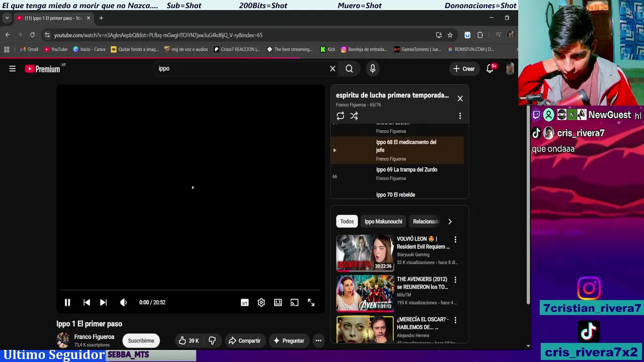Screen dimensions: 644x362
Task: Cast video to a TV
Action: [x=294, y=302]
